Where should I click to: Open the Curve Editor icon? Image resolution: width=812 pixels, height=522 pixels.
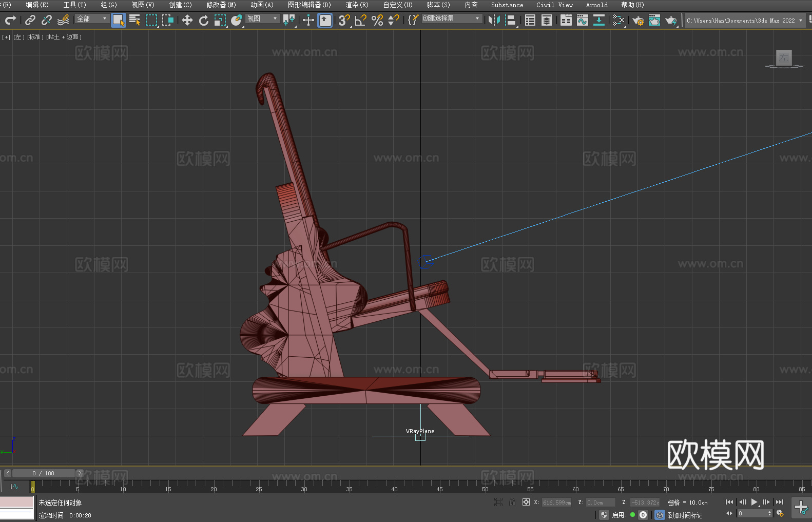pos(583,20)
